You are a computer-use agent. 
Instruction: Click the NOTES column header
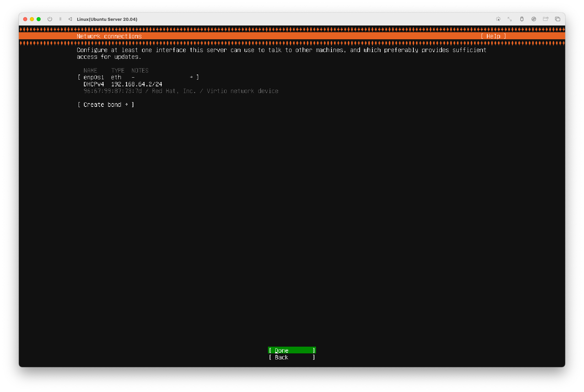tap(140, 71)
